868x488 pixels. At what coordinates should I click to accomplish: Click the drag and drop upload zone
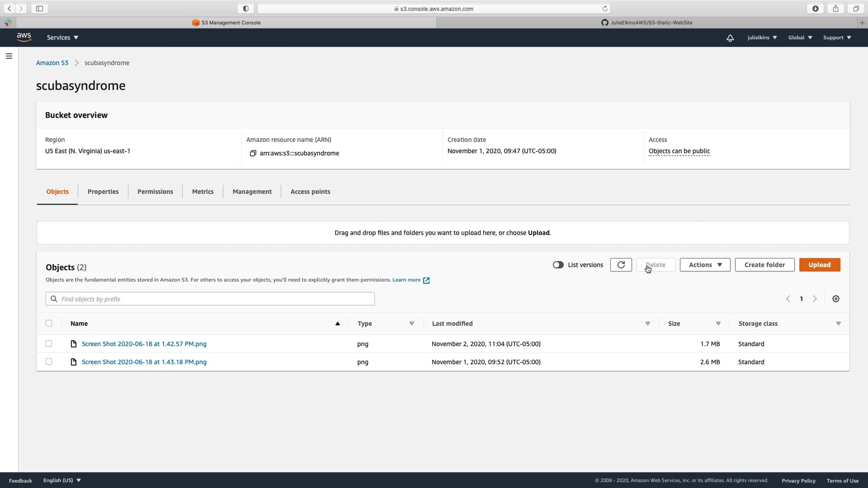click(x=443, y=233)
